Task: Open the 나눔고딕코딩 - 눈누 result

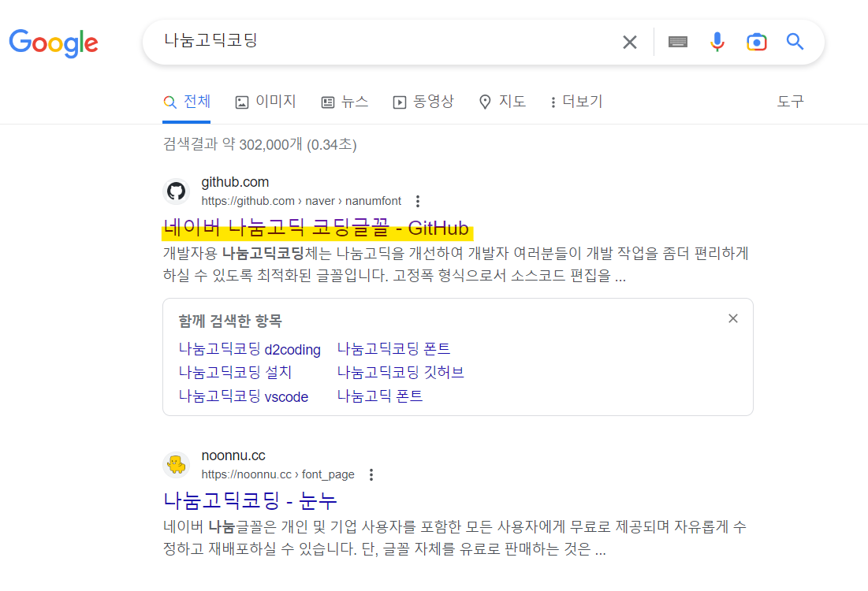Action: (250, 501)
